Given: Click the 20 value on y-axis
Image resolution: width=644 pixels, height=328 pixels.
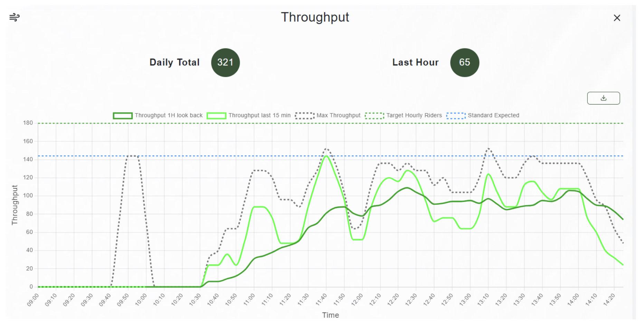Looking at the screenshot, I should tap(29, 268).
